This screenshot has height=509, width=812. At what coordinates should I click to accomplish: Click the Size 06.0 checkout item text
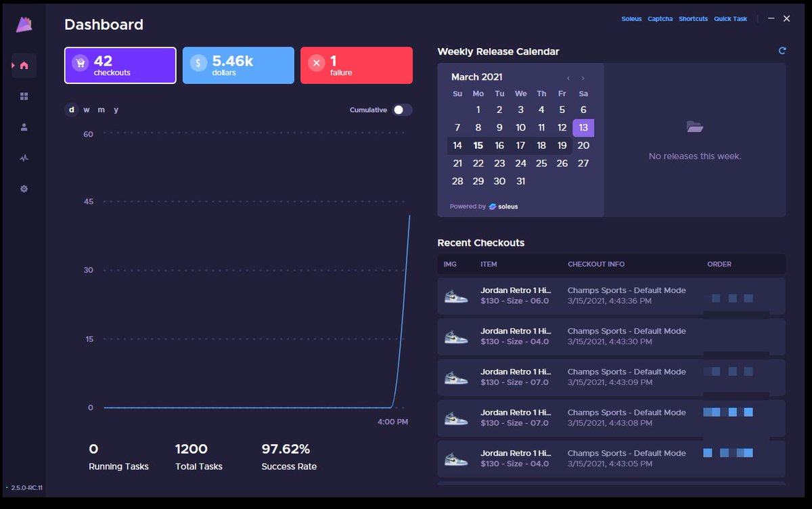[x=516, y=296]
